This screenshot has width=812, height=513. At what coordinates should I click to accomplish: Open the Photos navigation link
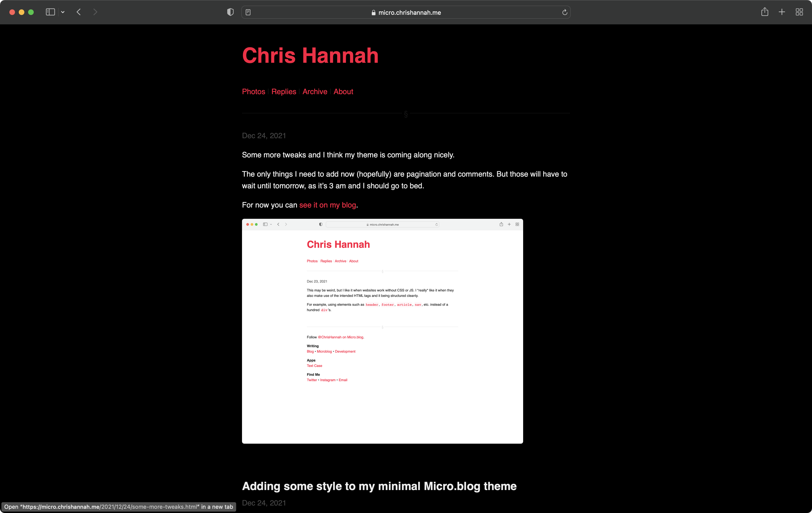253,92
